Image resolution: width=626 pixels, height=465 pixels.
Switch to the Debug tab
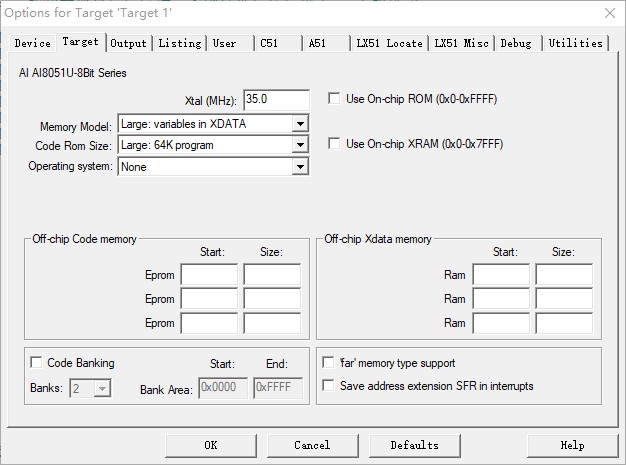(x=516, y=43)
